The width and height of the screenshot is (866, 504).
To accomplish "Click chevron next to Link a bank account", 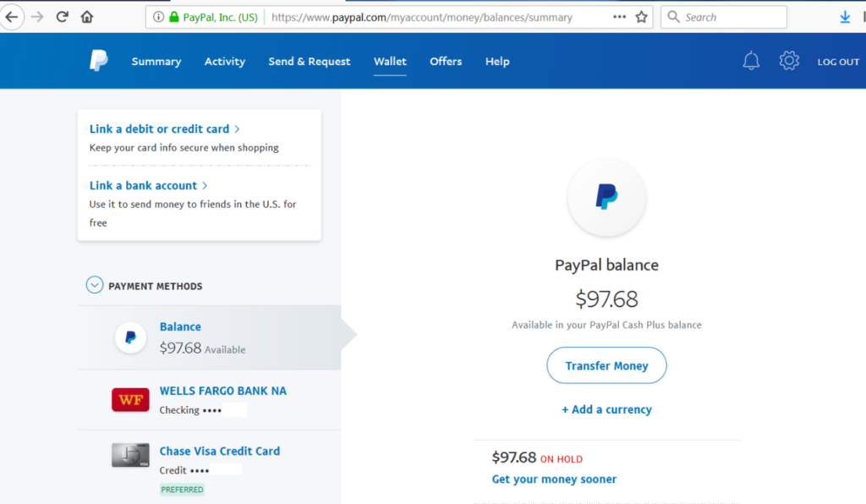I will (205, 186).
